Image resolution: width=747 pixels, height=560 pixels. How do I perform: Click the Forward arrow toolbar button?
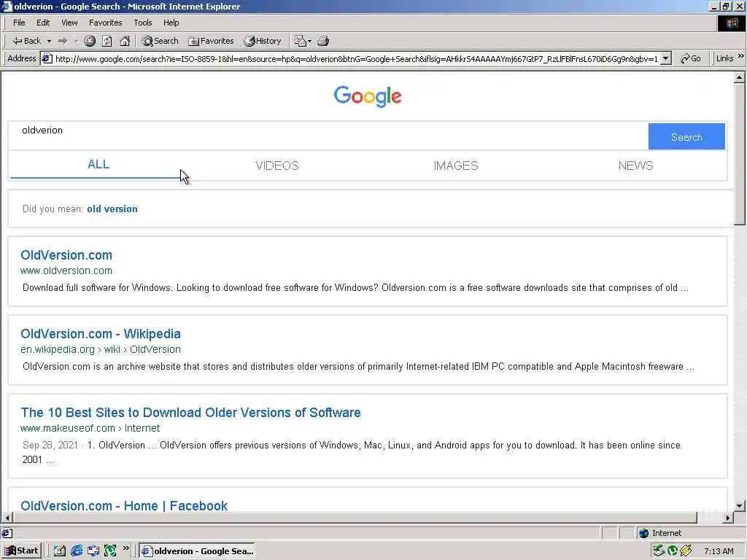pos(63,41)
